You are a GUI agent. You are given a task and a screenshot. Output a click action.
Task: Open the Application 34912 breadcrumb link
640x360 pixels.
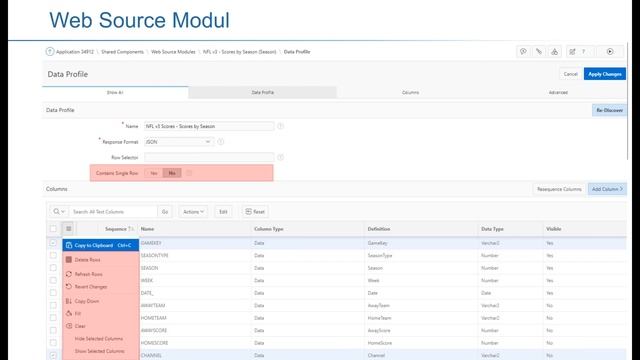tap(75, 52)
